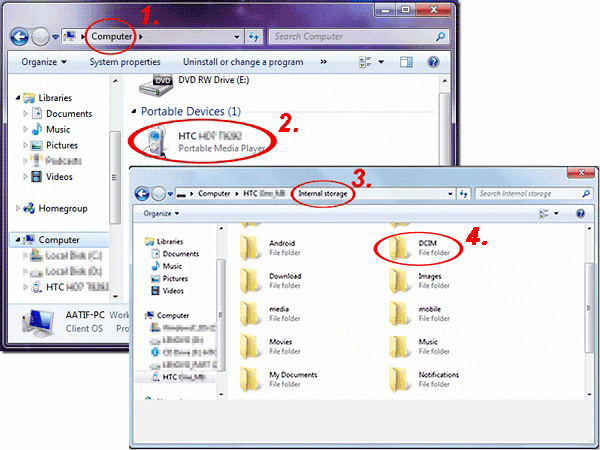
Task: Collapse Libraries tree in Computer window
Action: coord(18,98)
